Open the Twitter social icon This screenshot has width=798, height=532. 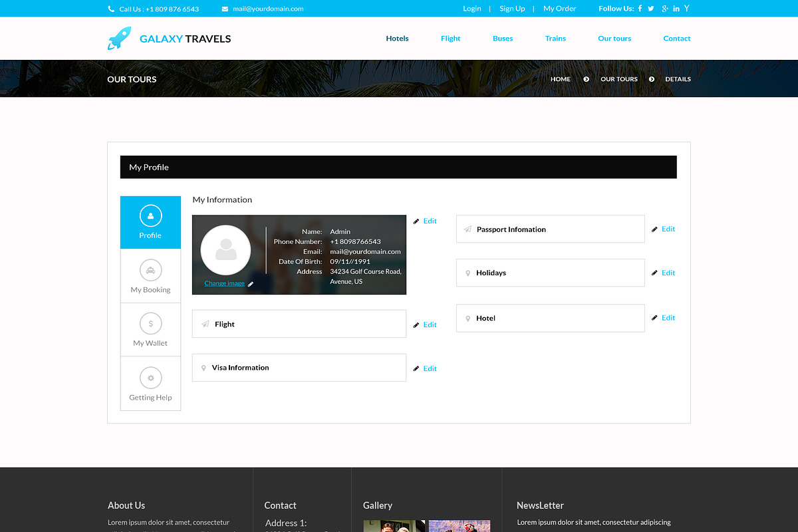pos(651,9)
